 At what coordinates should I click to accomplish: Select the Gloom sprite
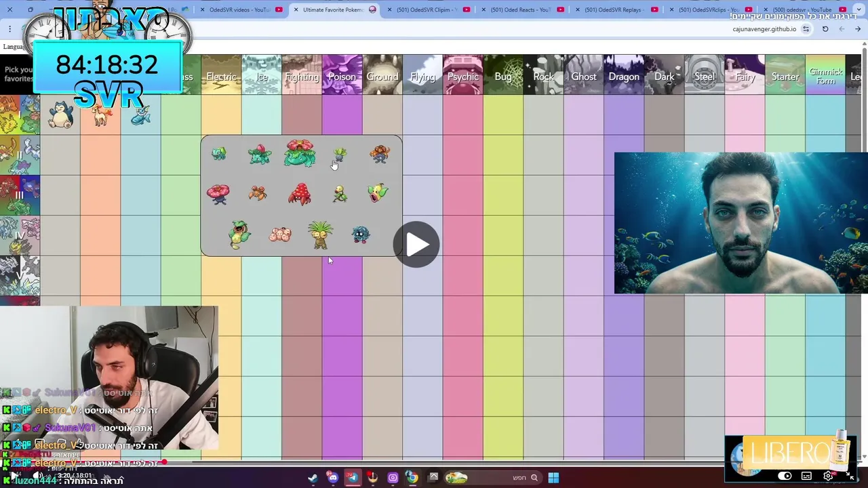tap(380, 154)
